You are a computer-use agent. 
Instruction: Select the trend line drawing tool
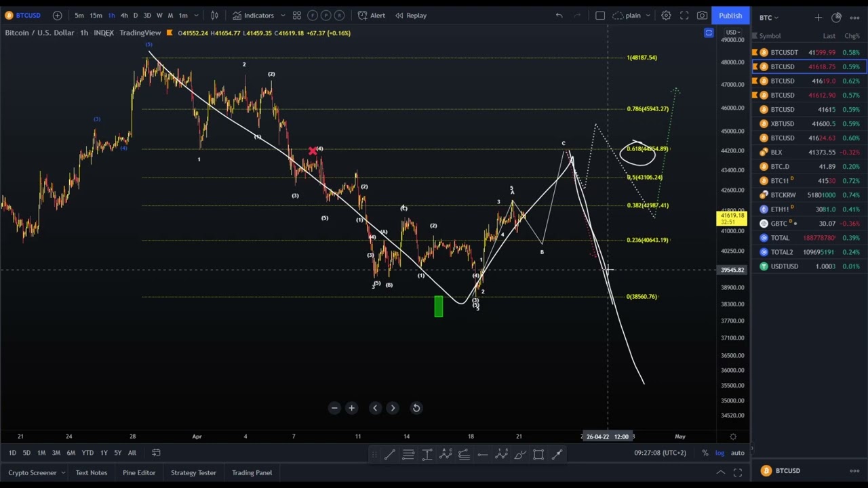389,455
